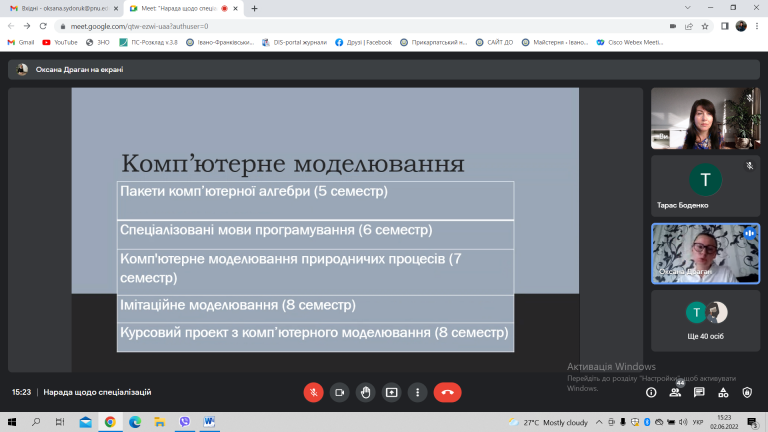Open the YouTube bookmark
768x432 pixels.
tap(60, 43)
